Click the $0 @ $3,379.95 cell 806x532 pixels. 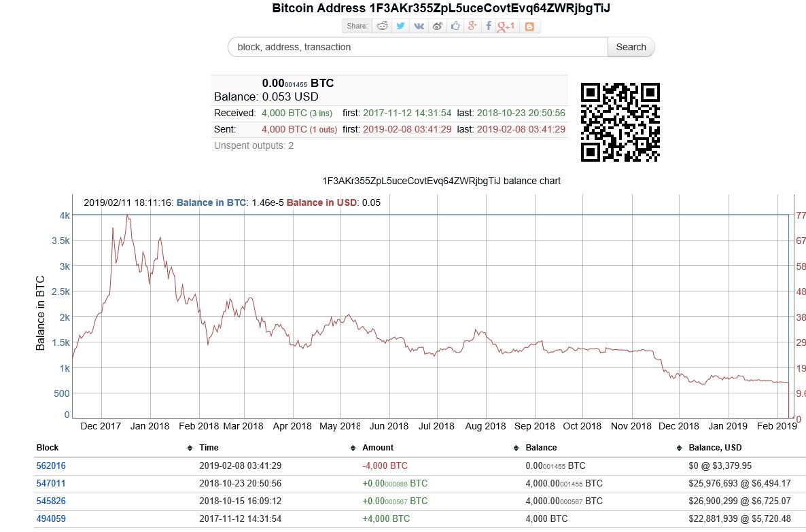click(720, 465)
